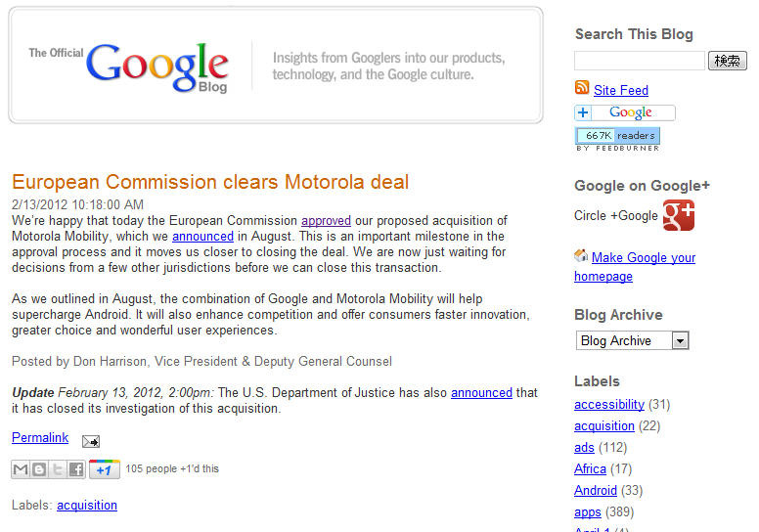Click the FeedBurner 667K readers badge

tap(617, 136)
